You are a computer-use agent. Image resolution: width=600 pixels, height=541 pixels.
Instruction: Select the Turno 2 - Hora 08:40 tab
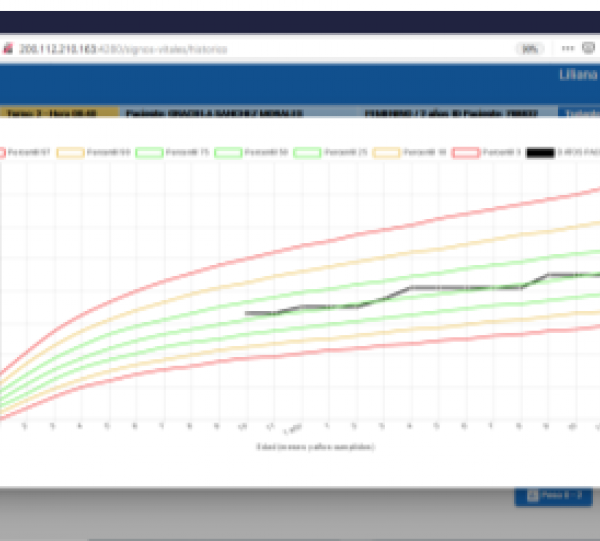[59, 114]
